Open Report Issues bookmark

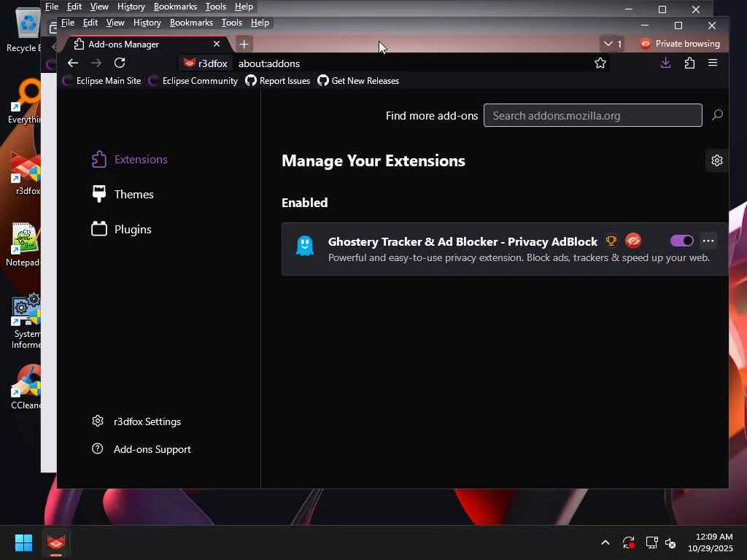(x=278, y=81)
